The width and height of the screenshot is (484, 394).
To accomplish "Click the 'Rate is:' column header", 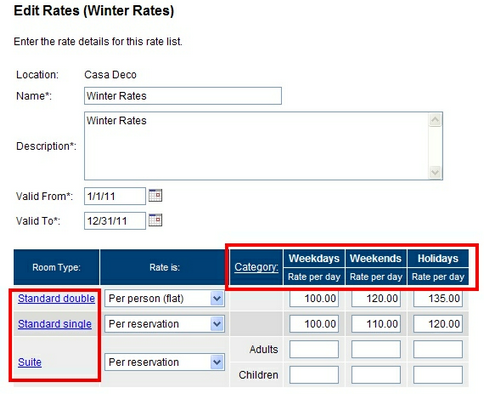I will 165,267.
